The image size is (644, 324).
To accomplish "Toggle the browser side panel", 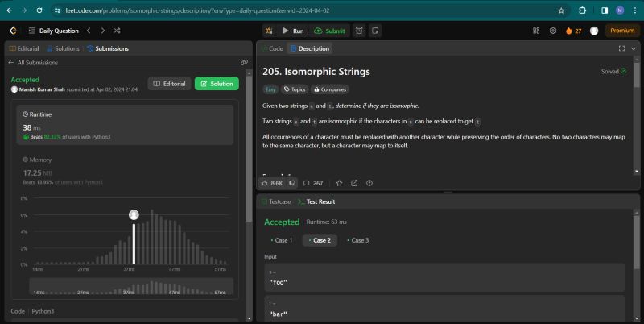I will pyautogui.click(x=605, y=10).
